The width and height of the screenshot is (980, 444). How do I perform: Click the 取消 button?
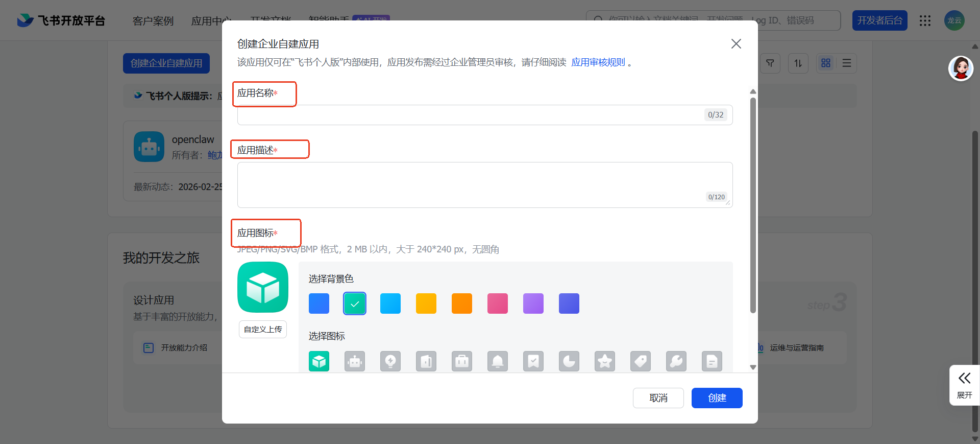point(658,398)
